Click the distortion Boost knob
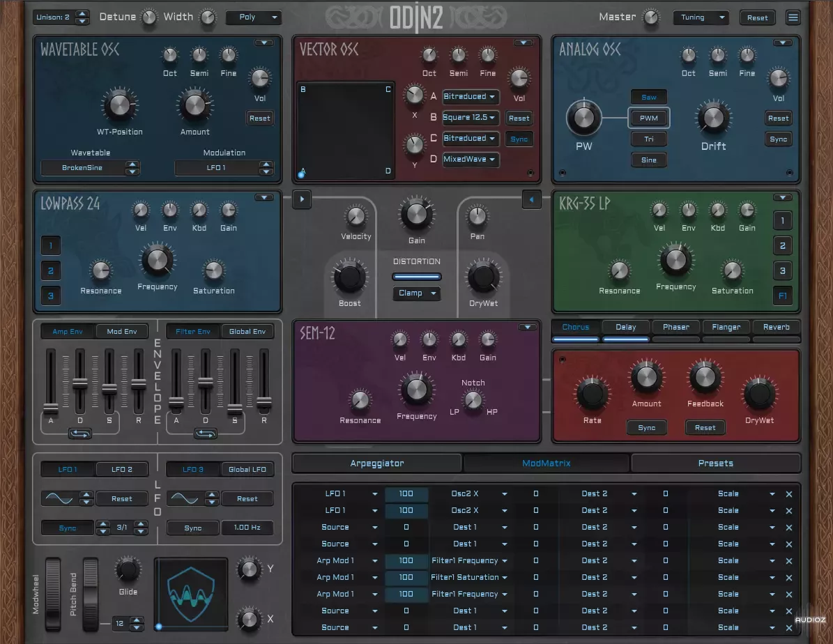 click(x=349, y=277)
